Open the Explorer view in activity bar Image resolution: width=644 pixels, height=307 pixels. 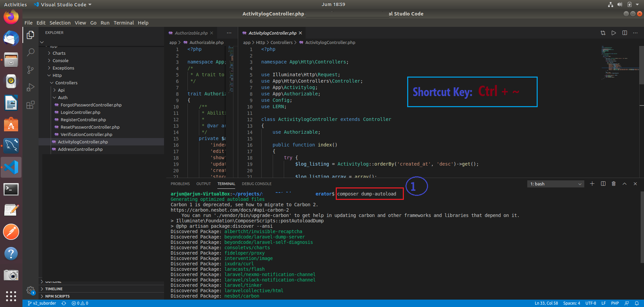coord(31,35)
